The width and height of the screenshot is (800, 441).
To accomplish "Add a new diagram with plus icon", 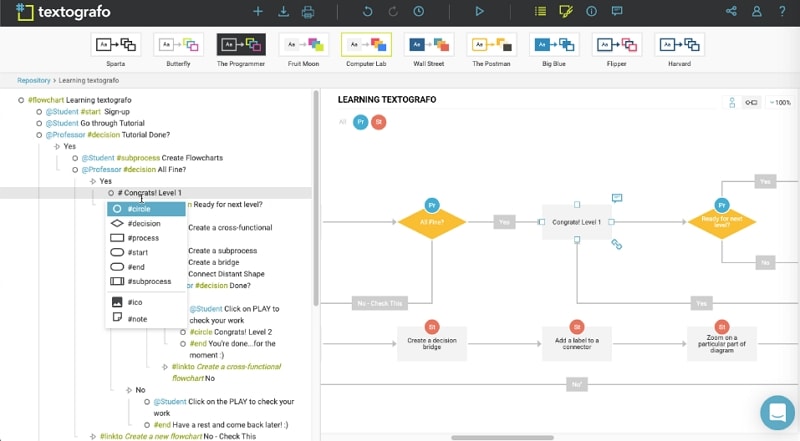I will [258, 11].
